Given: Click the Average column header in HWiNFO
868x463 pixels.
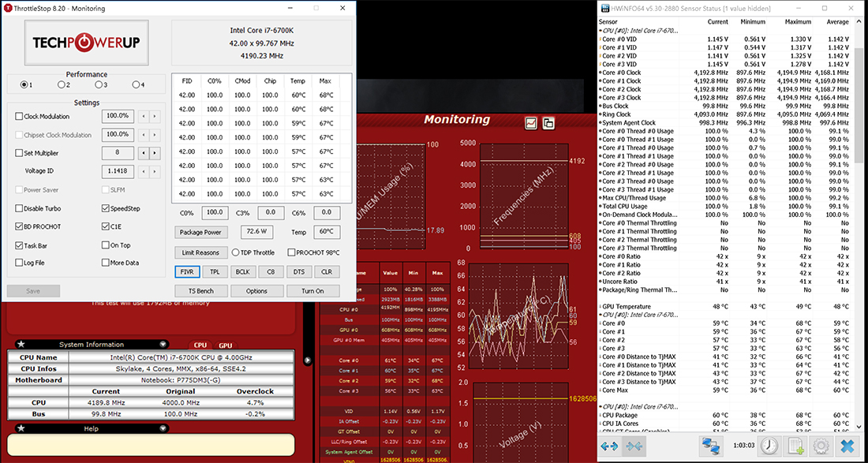Looking at the screenshot, I should pyautogui.click(x=837, y=21).
